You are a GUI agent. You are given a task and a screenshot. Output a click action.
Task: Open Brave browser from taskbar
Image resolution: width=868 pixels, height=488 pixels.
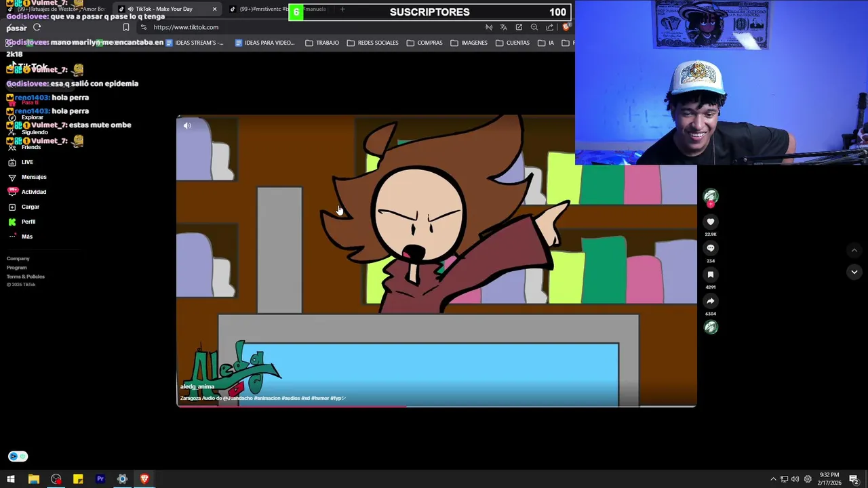(144, 479)
